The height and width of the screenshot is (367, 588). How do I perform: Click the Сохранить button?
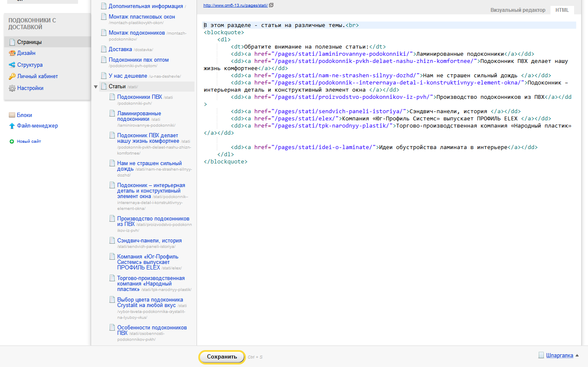[x=222, y=357]
